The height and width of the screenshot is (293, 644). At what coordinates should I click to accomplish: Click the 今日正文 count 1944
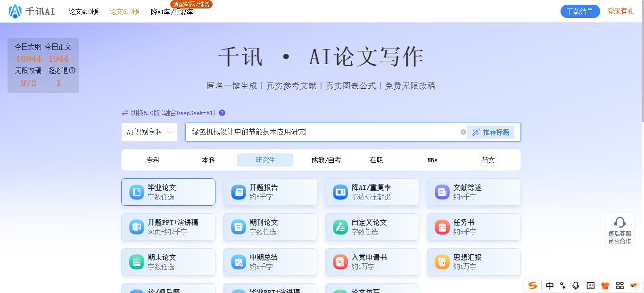(x=58, y=59)
